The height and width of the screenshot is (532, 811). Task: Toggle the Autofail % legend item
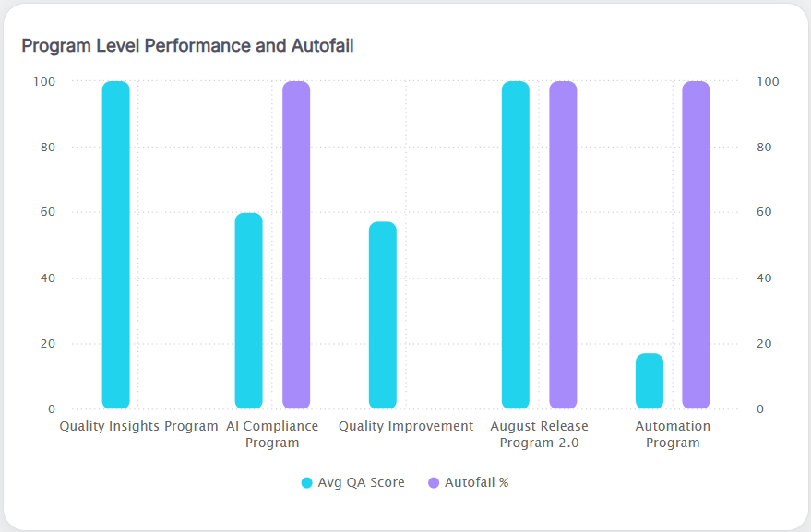coord(476,482)
